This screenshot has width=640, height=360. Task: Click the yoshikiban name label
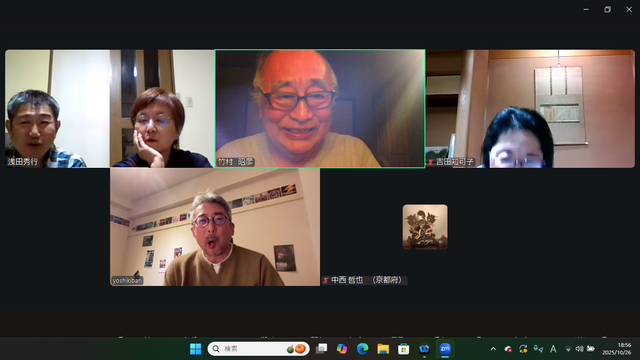click(127, 280)
